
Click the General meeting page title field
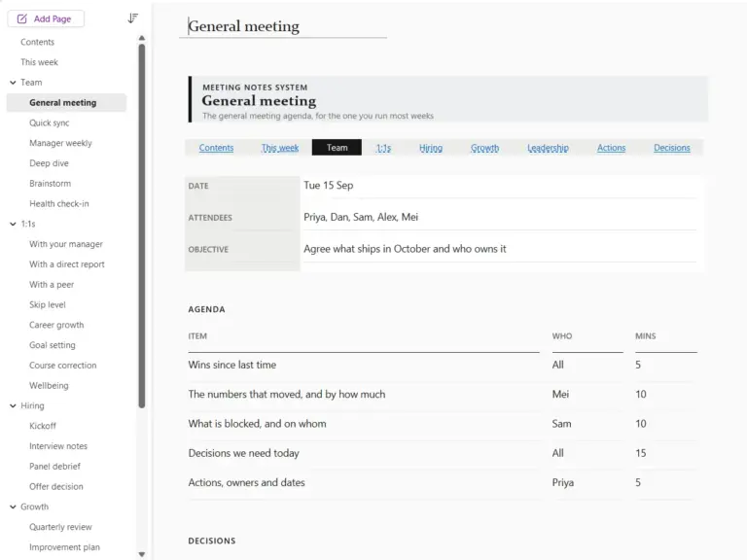(283, 26)
